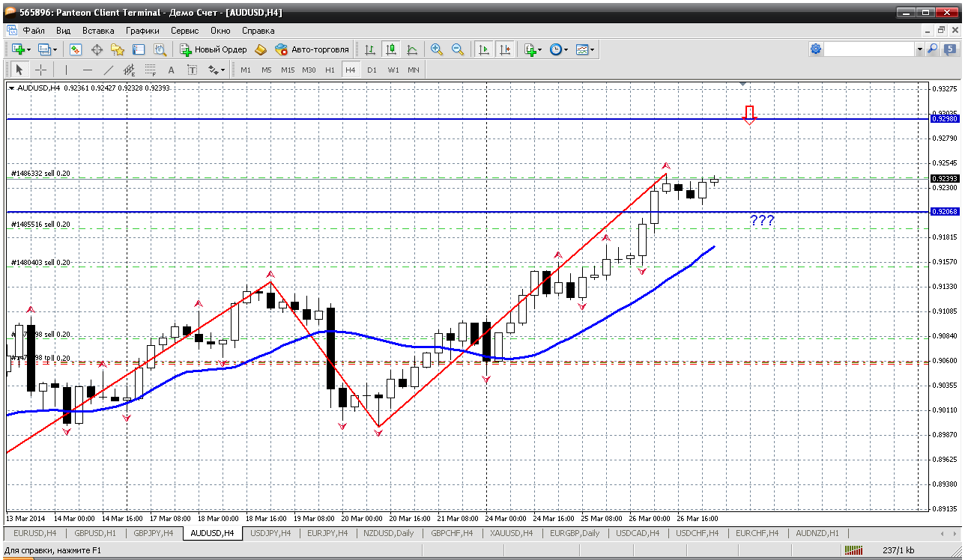Toggle Chart Shift button
Image resolution: width=965 pixels, height=560 pixels.
click(x=505, y=49)
